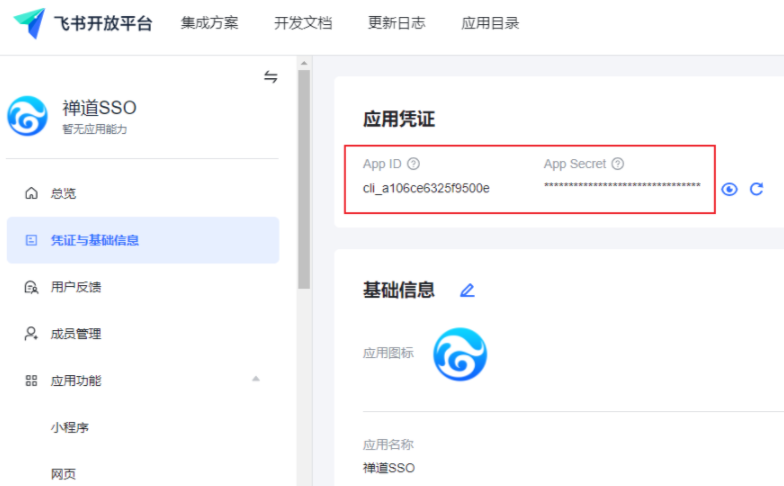Open the 集成方案 menu
The width and height of the screenshot is (784, 486).
(210, 23)
